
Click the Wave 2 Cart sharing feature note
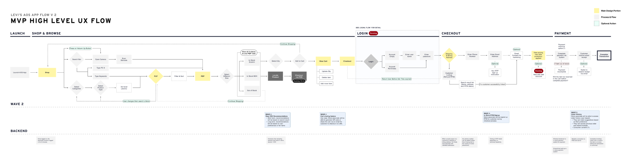pyautogui.click(x=333, y=119)
